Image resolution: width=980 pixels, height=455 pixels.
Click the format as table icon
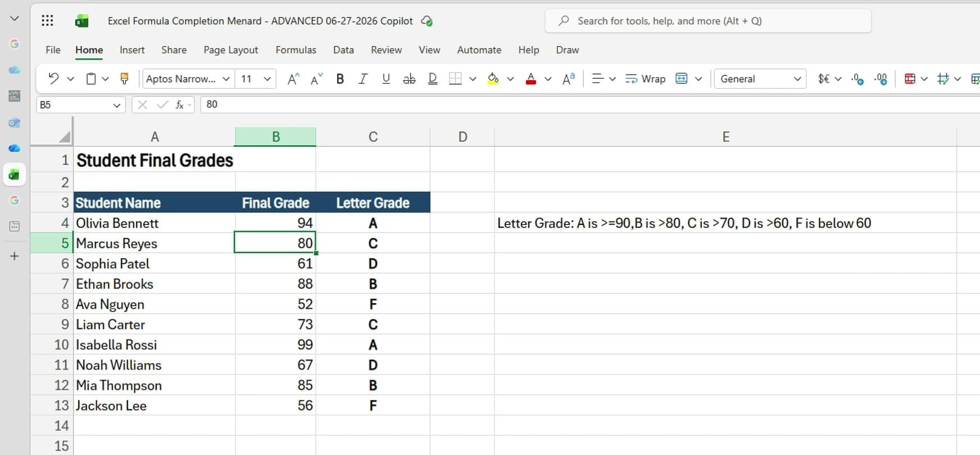tap(976, 79)
